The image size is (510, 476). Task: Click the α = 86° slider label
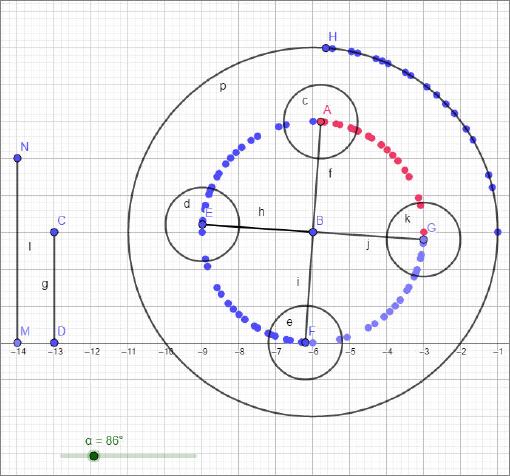pyautogui.click(x=104, y=441)
